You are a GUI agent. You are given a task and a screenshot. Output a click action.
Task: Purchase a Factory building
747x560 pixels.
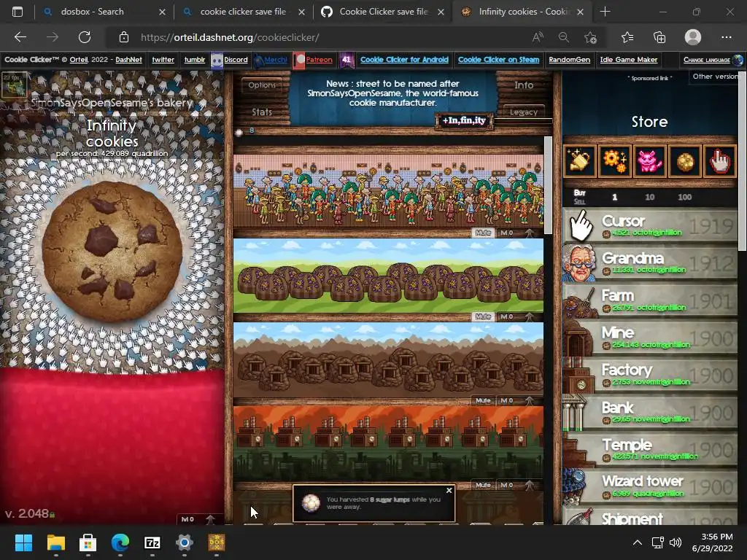650,375
